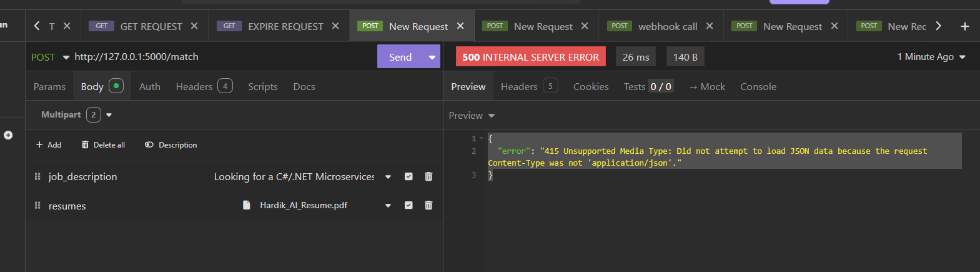
Task: Toggle the Description option
Action: click(x=171, y=145)
